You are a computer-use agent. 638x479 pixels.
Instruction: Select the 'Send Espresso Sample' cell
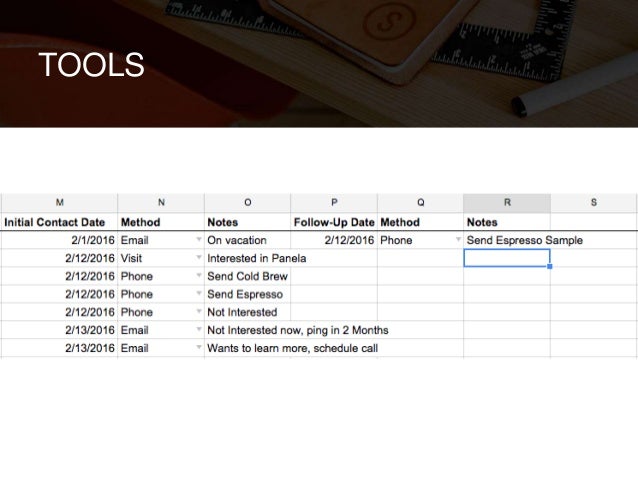(x=507, y=240)
